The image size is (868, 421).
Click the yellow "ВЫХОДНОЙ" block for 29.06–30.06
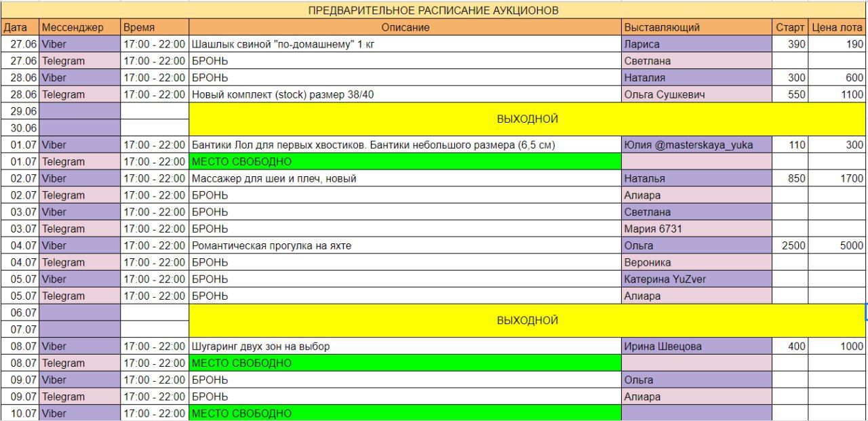528,119
